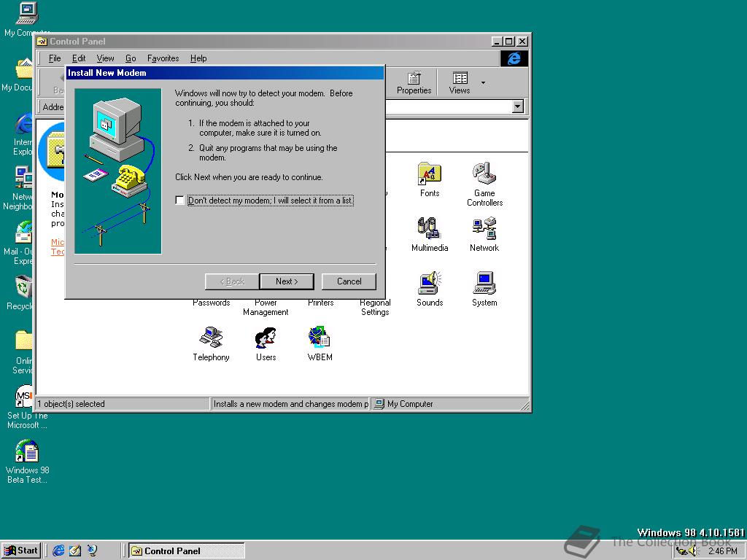Screen dimensions: 747x560
Task: Click the system tray clock
Action: click(722, 551)
